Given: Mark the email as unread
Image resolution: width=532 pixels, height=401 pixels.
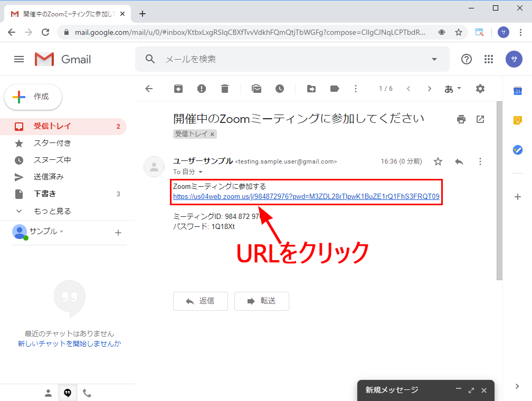Looking at the screenshot, I should point(256,89).
